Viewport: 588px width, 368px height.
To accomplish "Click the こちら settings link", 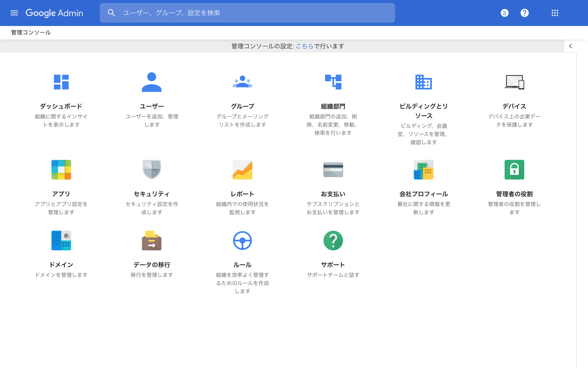I will pyautogui.click(x=304, y=46).
